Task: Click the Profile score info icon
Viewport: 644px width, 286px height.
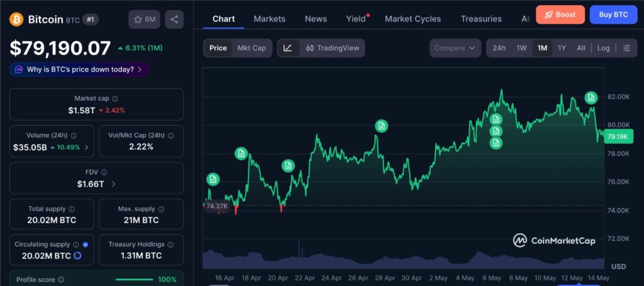Action: (61, 280)
